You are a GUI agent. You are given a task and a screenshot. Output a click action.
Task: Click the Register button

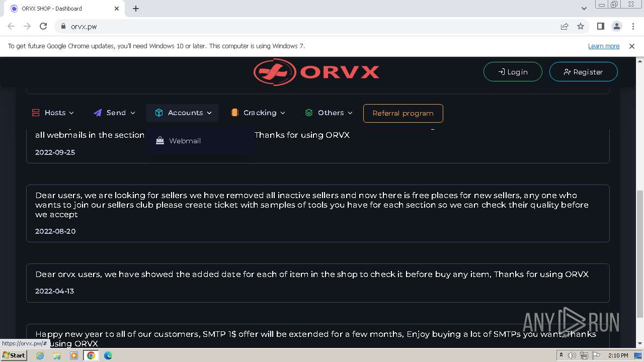coord(583,72)
